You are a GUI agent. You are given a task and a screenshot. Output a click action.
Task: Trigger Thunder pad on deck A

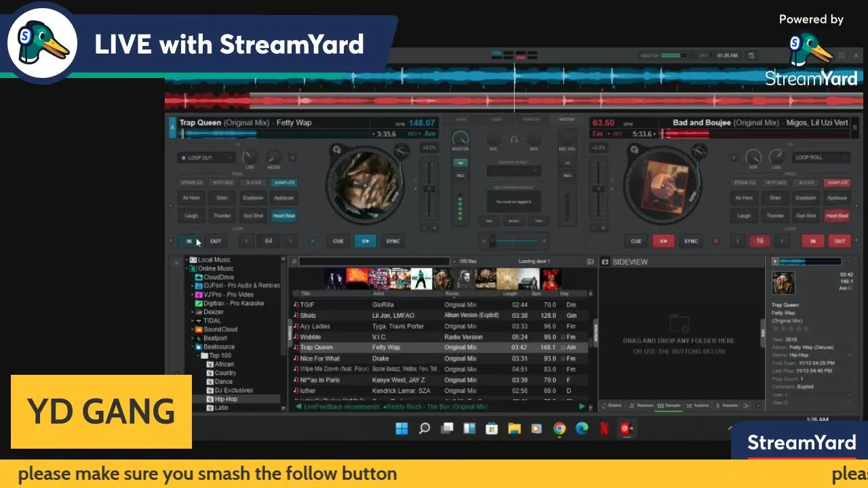coord(222,216)
